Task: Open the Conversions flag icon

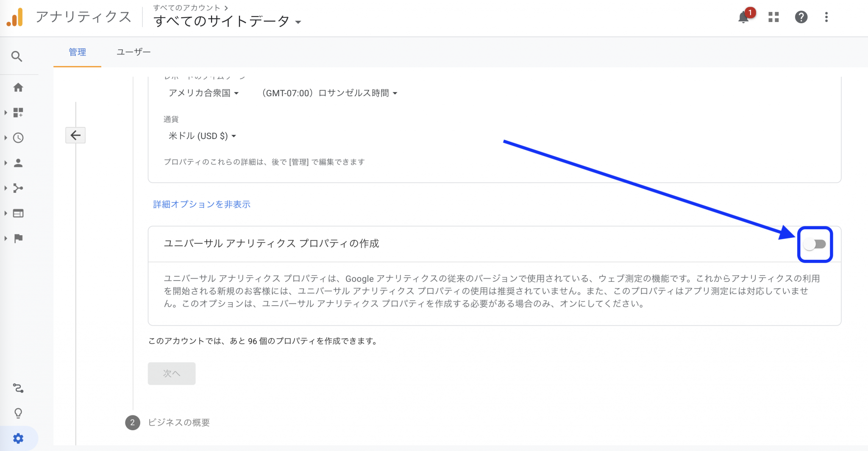Action: [x=18, y=238]
